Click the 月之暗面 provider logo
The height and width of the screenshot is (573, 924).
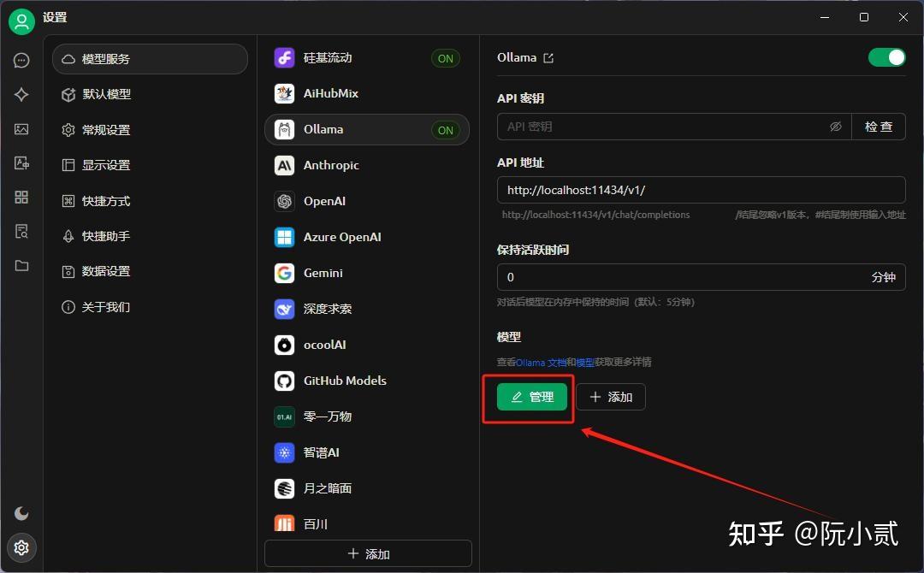point(285,489)
